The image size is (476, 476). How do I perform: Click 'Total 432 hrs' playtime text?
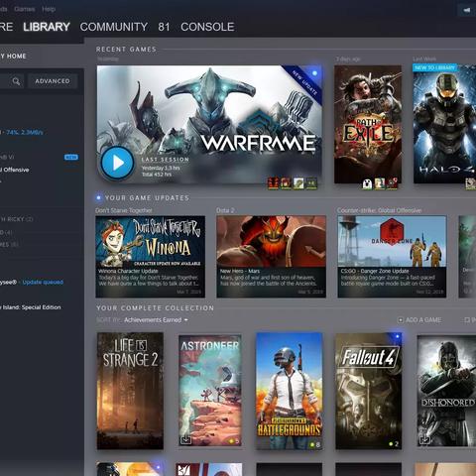pos(157,175)
